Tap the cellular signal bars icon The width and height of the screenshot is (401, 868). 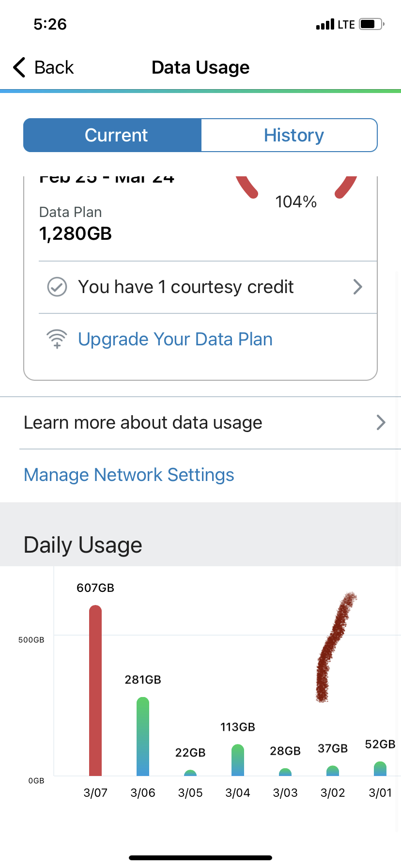pos(324,24)
